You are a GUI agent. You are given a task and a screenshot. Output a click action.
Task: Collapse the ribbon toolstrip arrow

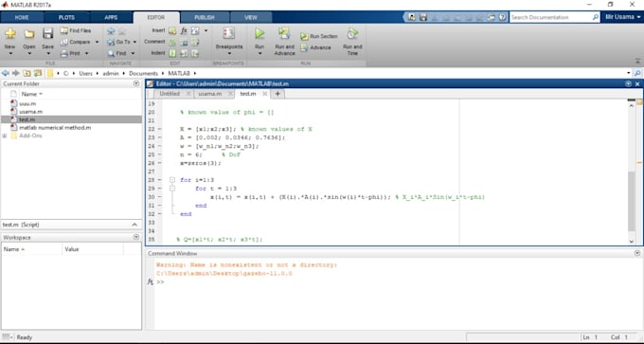click(x=637, y=61)
